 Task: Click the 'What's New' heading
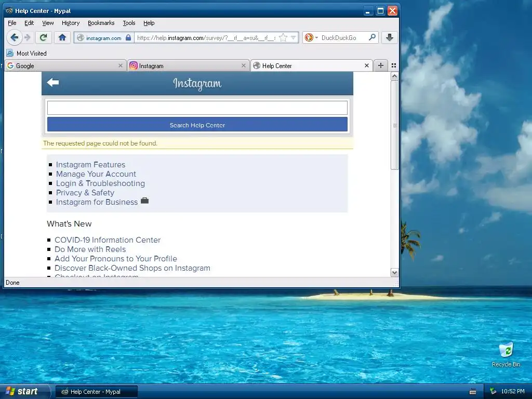69,224
